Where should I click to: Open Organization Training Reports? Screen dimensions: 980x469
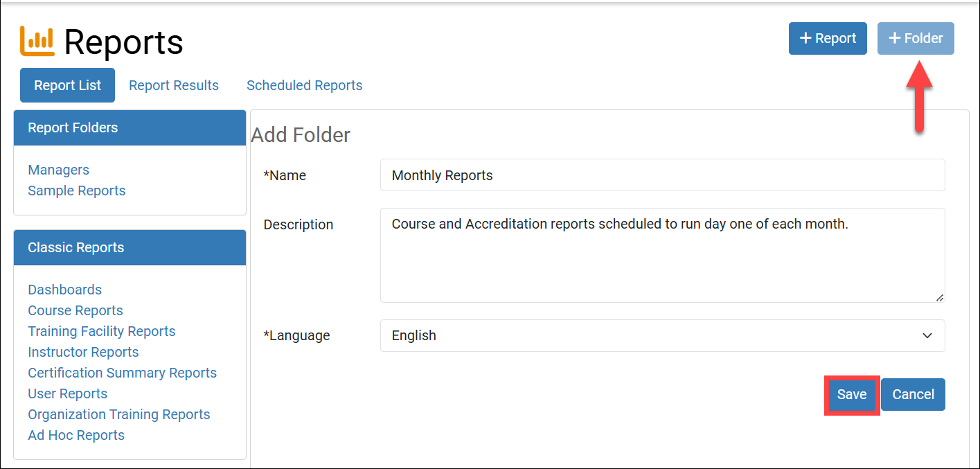pos(118,414)
